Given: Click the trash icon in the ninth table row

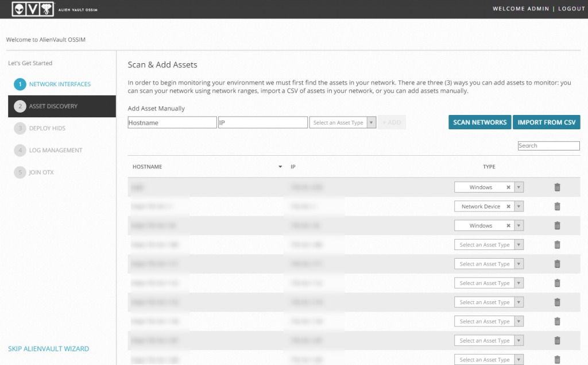Looking at the screenshot, I should click(x=557, y=341).
